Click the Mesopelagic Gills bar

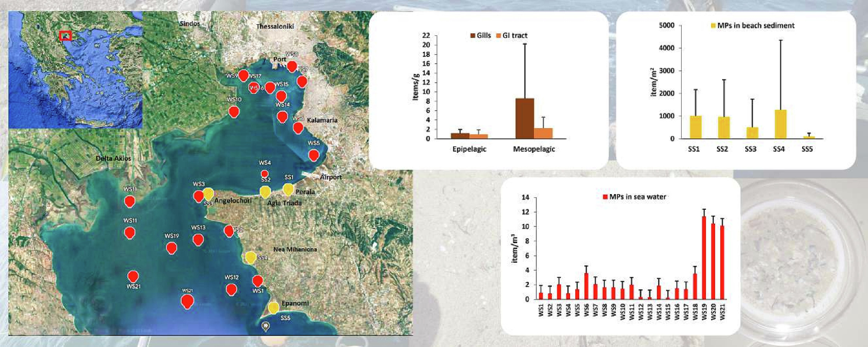[x=524, y=118]
